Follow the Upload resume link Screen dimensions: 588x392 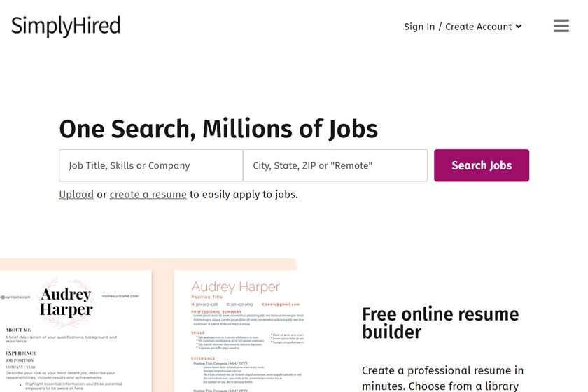coord(76,195)
